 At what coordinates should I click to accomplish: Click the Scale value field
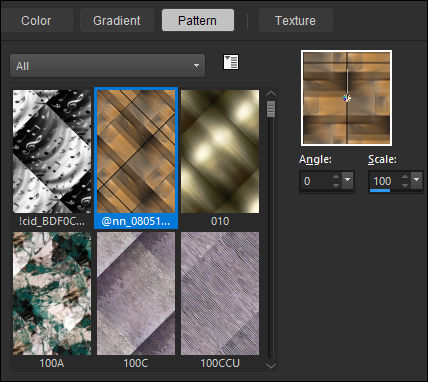(x=384, y=182)
